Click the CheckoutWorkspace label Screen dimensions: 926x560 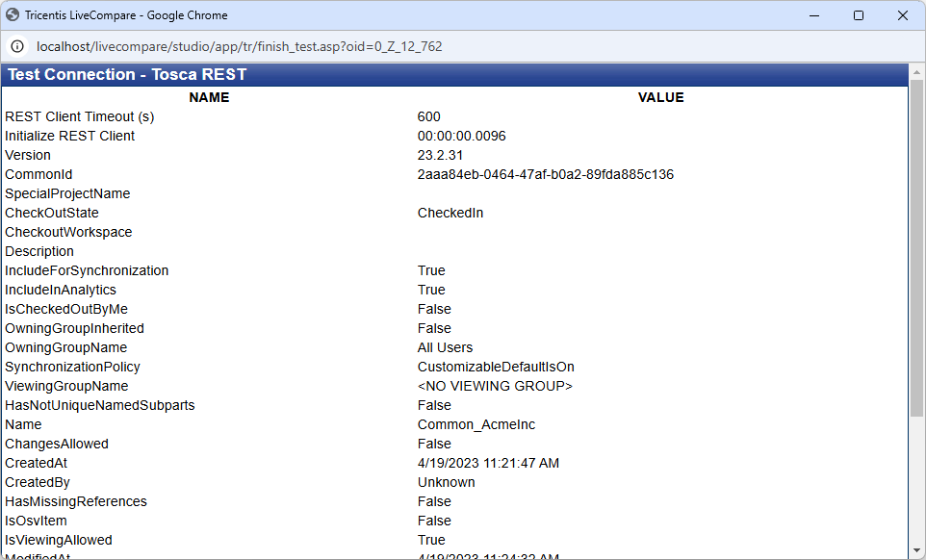pos(68,233)
